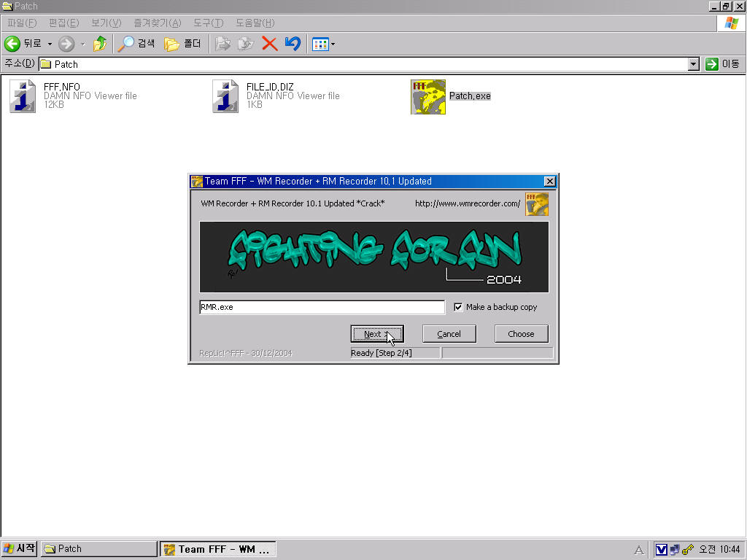Click the Choose button
The height and width of the screenshot is (560, 747).
521,334
